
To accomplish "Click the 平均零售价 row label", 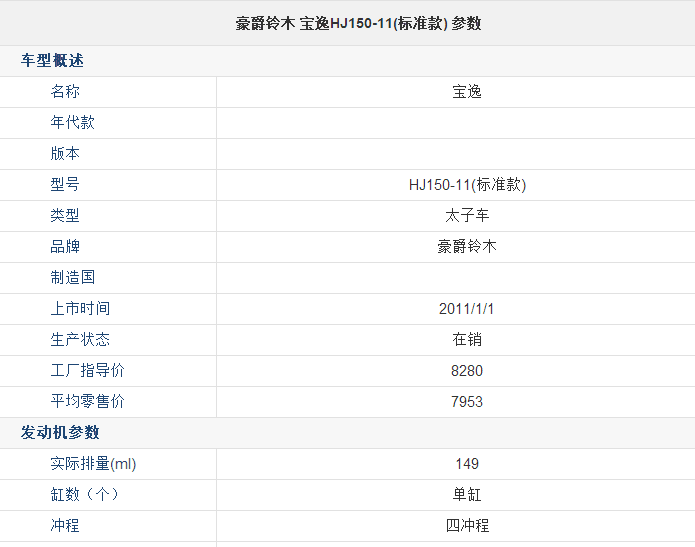I will (87, 402).
